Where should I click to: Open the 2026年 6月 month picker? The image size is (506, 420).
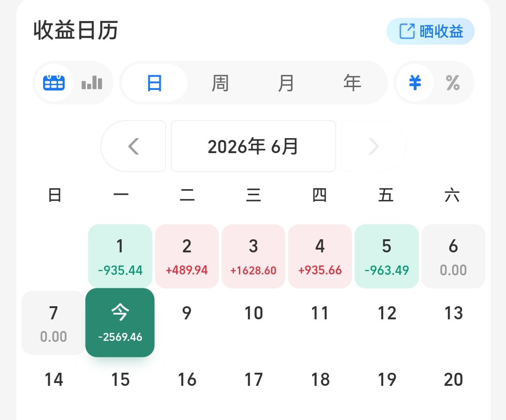click(253, 146)
